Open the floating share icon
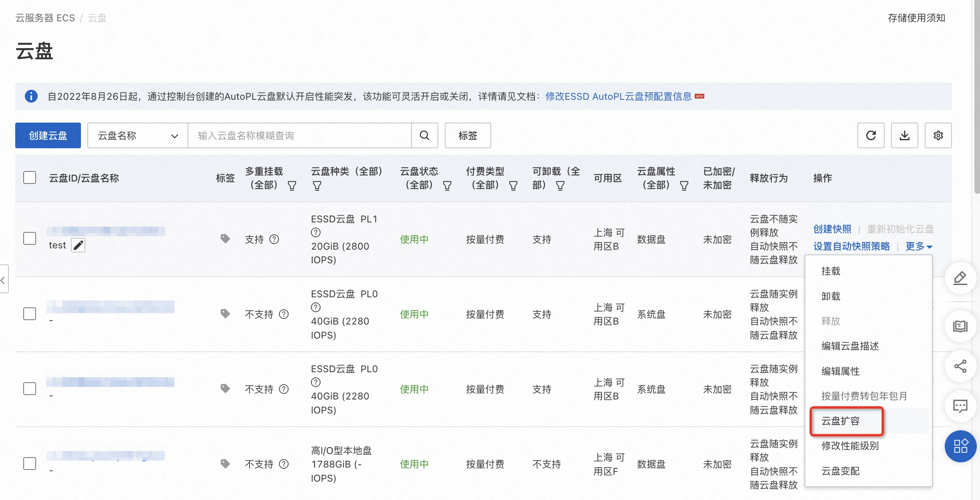Screen dimensions: 980x500 [x=960, y=366]
